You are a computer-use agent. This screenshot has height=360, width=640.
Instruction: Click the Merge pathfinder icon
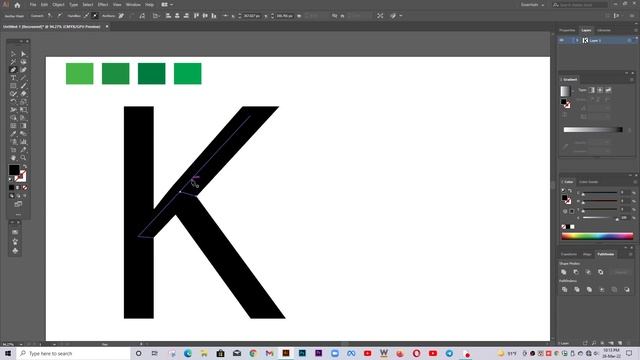click(x=589, y=290)
